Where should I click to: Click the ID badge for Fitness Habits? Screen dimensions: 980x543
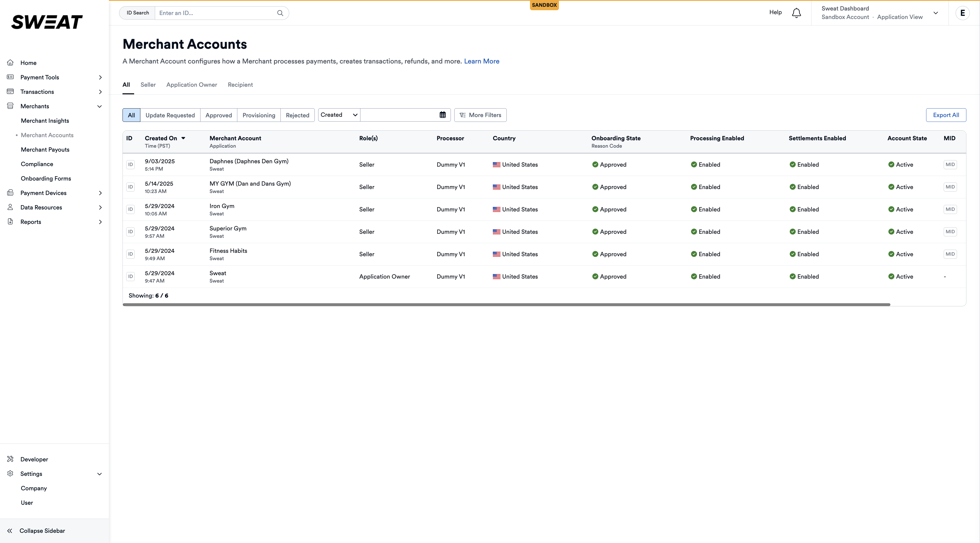pyautogui.click(x=130, y=254)
